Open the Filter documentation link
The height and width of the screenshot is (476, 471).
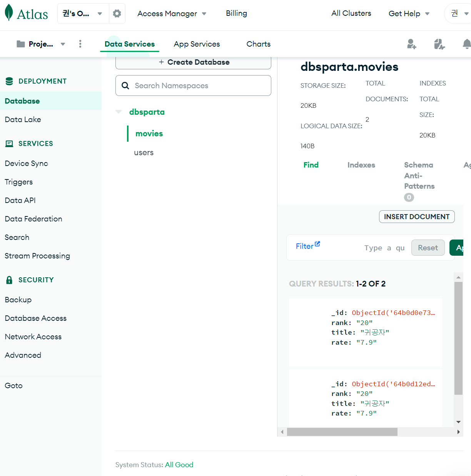click(308, 246)
